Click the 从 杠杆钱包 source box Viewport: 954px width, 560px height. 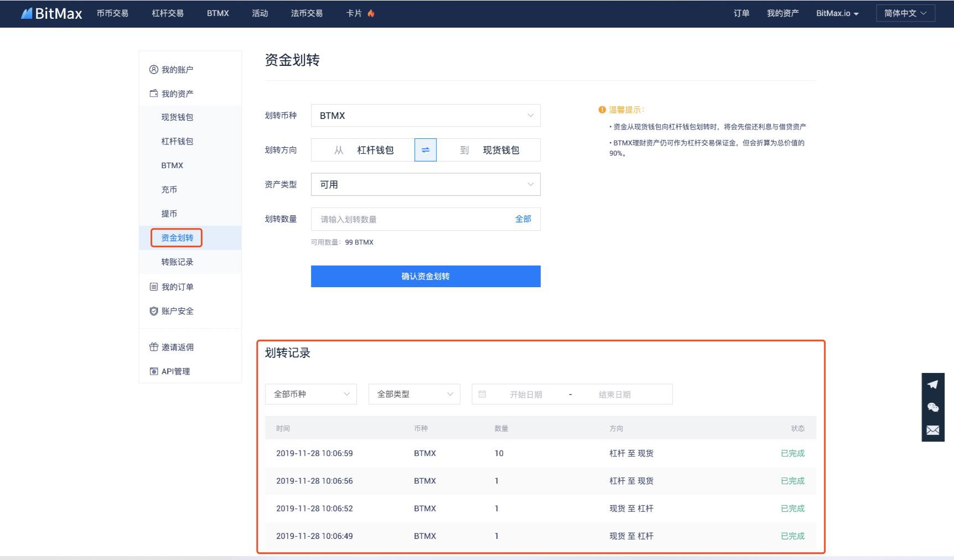coord(363,150)
